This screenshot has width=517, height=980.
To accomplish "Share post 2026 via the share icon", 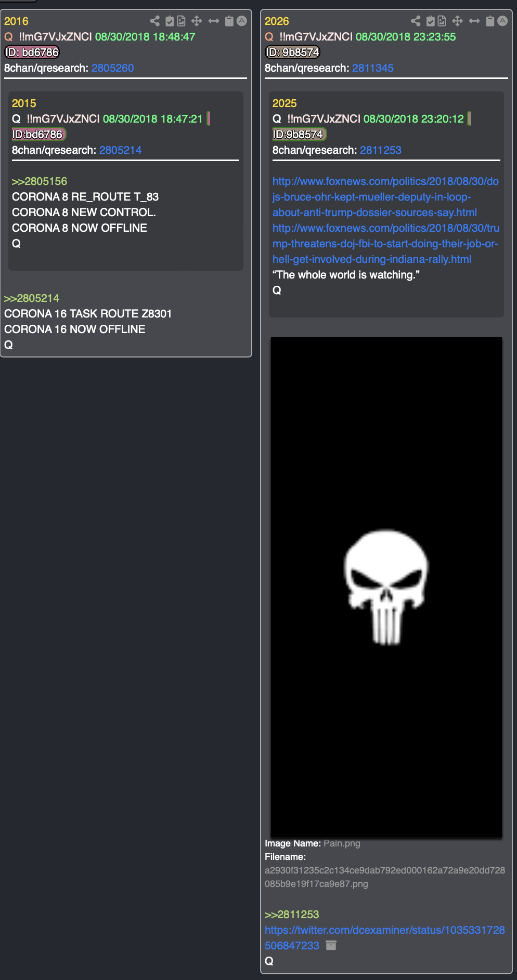I will pyautogui.click(x=416, y=21).
